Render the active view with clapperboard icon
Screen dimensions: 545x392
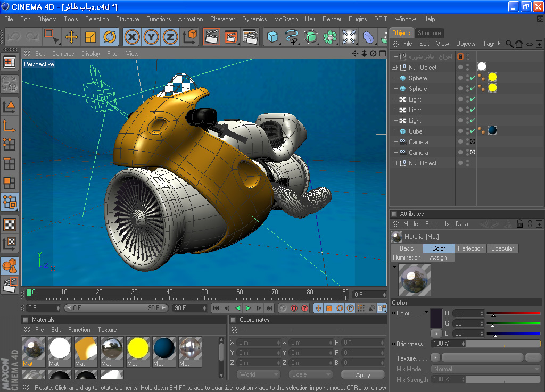point(212,37)
